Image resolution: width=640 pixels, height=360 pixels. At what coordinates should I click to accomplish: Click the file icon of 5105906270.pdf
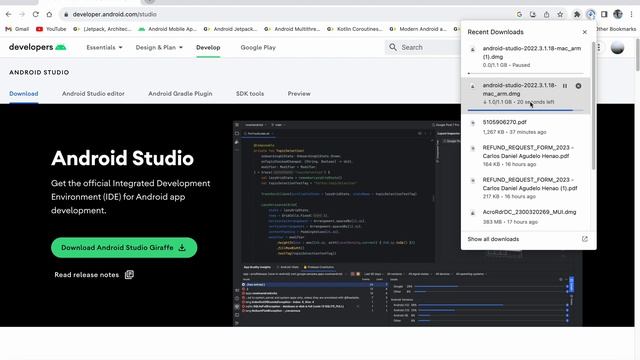(473, 123)
